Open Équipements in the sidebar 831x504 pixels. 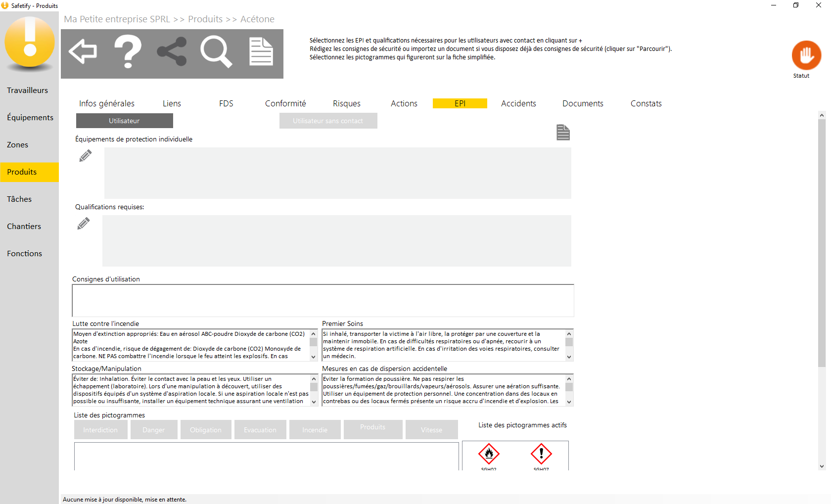(29, 118)
